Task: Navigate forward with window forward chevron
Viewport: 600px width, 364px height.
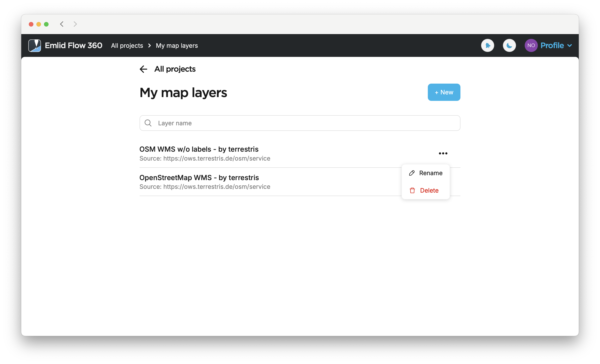Action: [75, 24]
